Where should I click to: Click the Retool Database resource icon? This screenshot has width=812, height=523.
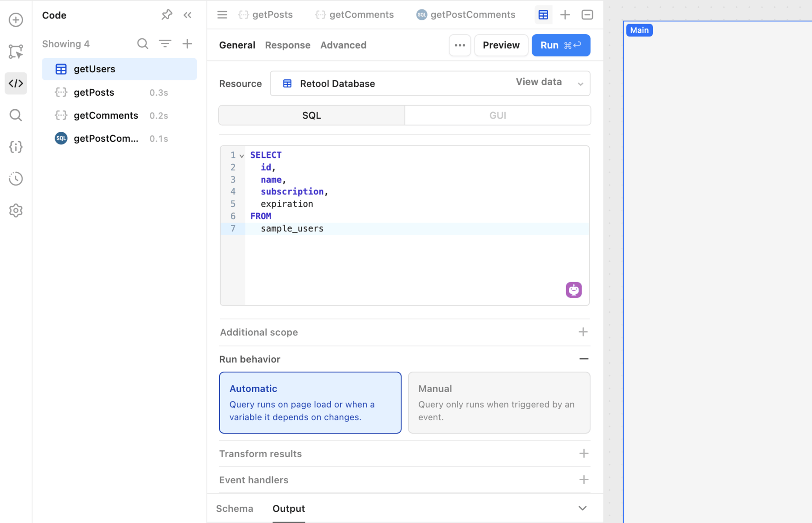[x=287, y=83]
